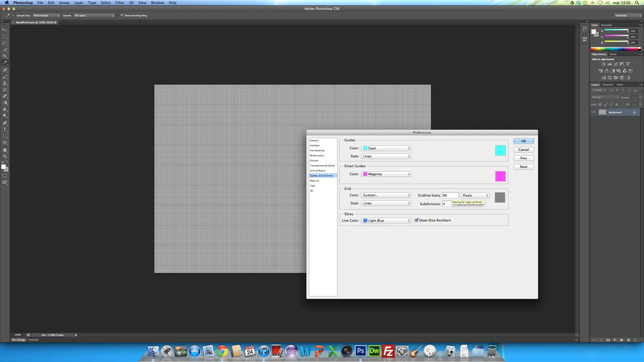Image resolution: width=644 pixels, height=362 pixels.
Task: Select the Rectangular Marquee tool
Action: pos(5,36)
